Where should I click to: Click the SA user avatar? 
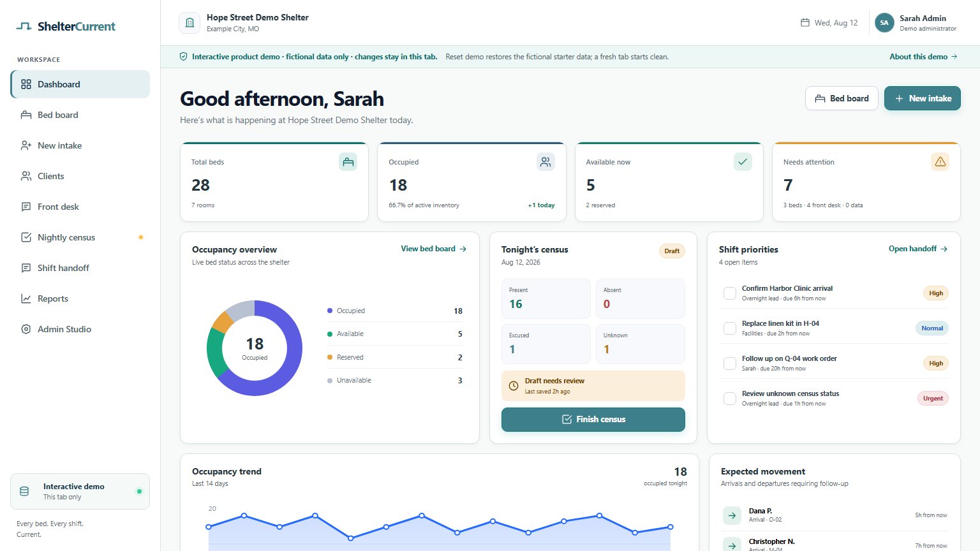[x=884, y=22]
